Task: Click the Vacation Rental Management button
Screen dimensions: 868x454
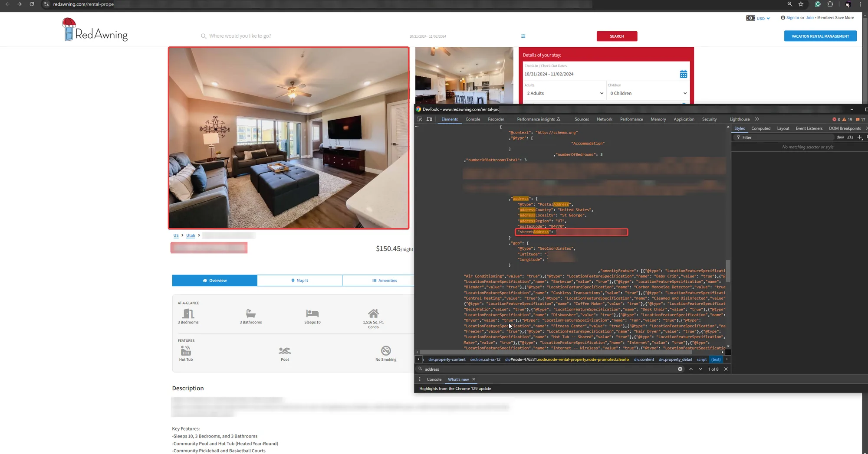Action: [820, 36]
